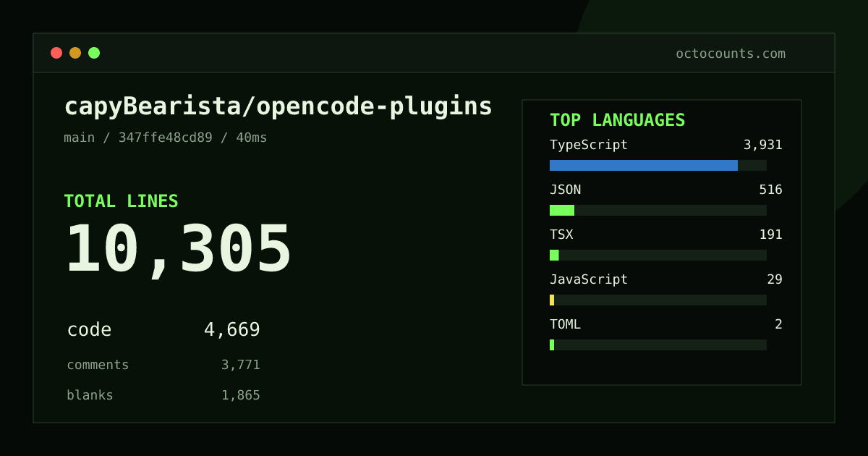The height and width of the screenshot is (456, 868).
Task: Click the yellow JavaScript progress bar
Action: [552, 300]
